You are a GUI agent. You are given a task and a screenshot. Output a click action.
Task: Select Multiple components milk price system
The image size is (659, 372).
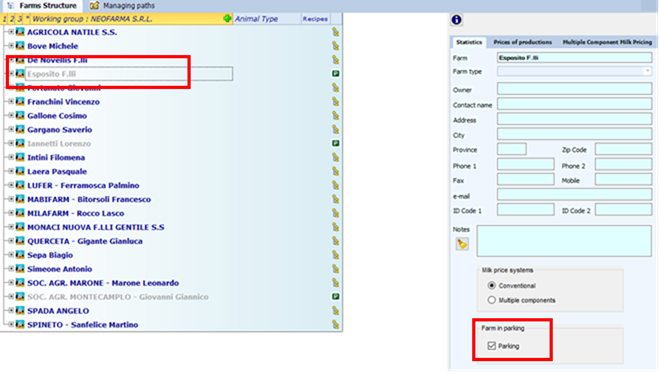491,300
